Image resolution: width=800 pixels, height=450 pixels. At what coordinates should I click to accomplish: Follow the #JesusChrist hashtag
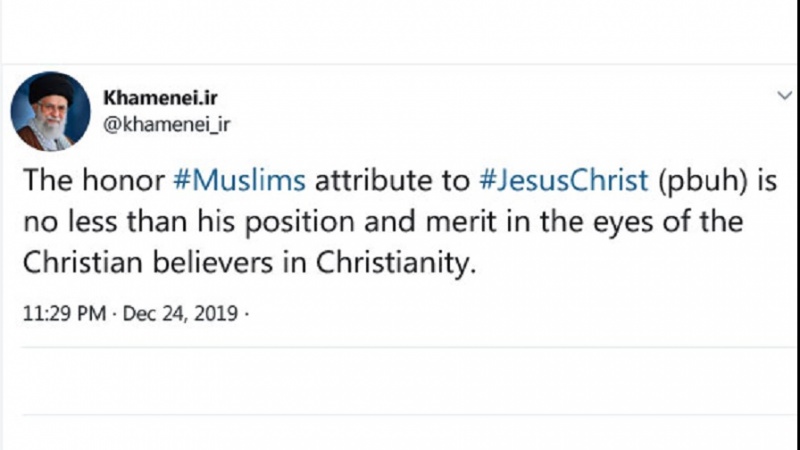pos(564,180)
